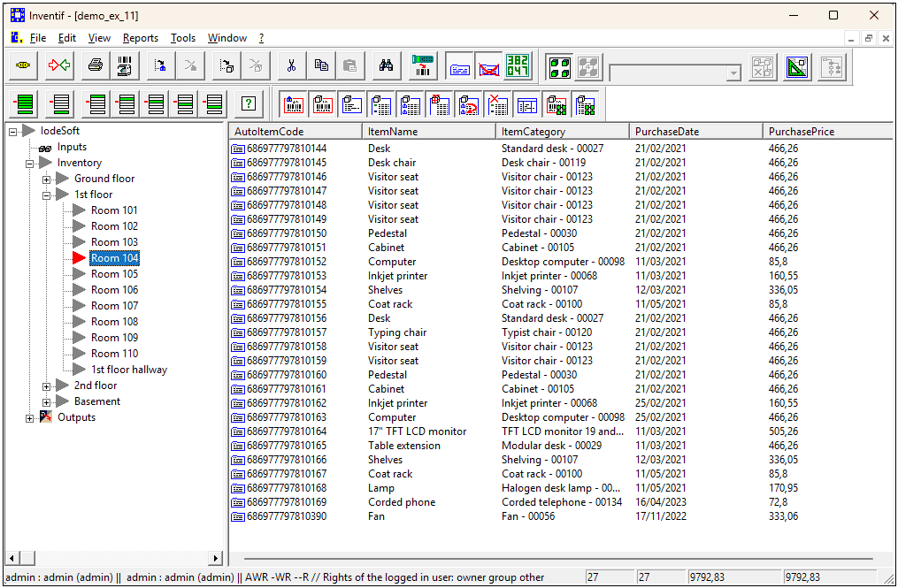898x588 pixels.
Task: Open the Print function from the toolbar
Action: click(94, 65)
